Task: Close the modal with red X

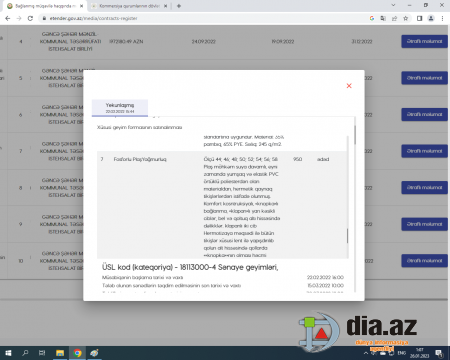Action: (x=349, y=86)
